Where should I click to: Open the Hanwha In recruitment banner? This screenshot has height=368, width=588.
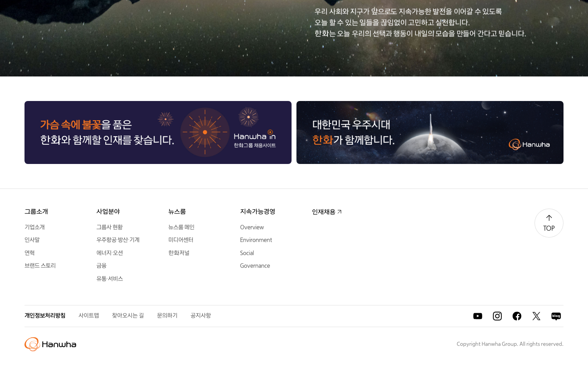pyautogui.click(x=158, y=132)
